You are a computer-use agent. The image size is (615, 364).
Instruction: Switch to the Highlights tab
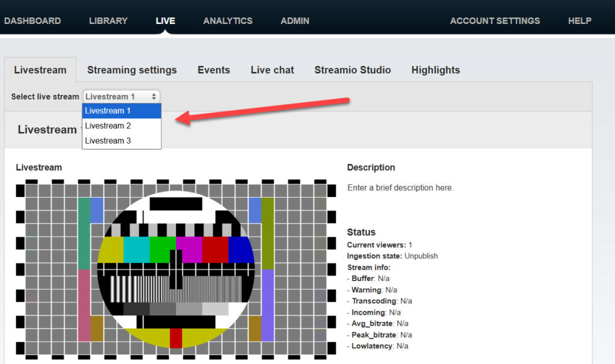coord(435,70)
